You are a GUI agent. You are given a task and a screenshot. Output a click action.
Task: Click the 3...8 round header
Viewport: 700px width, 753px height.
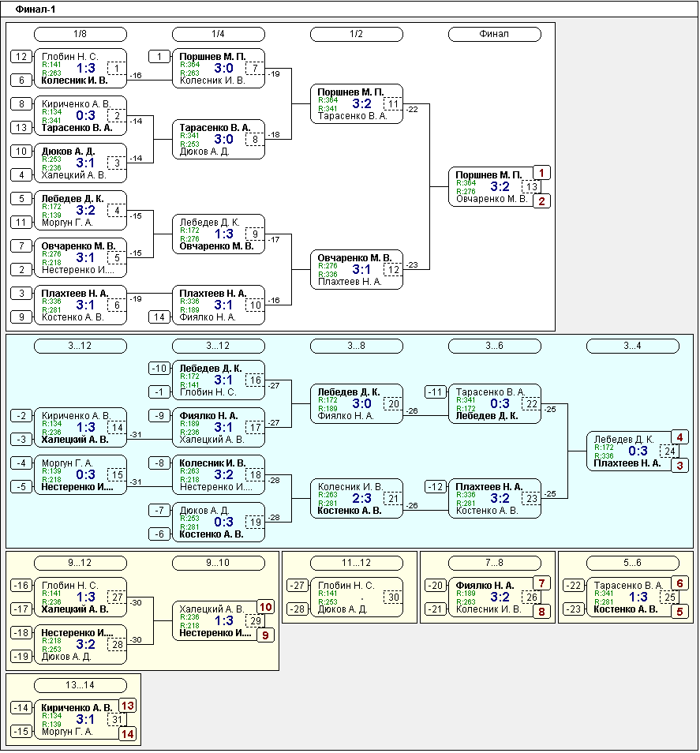click(x=357, y=346)
